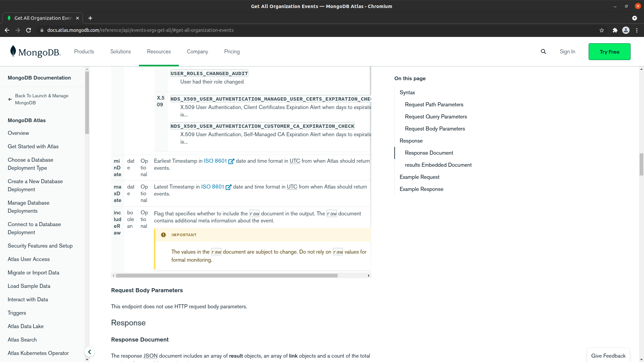Jump to Request Path Parameters

434,105
